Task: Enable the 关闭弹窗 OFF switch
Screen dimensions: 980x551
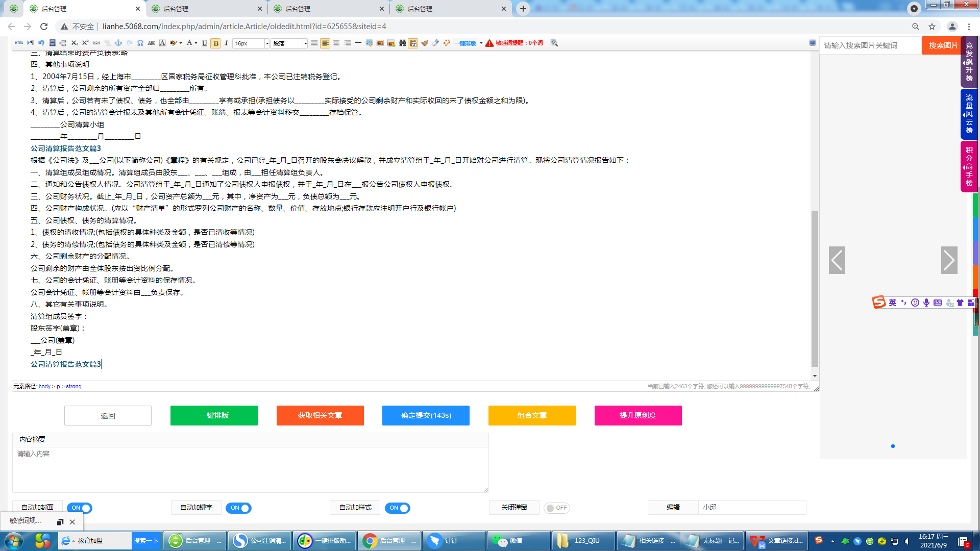Action: [556, 508]
